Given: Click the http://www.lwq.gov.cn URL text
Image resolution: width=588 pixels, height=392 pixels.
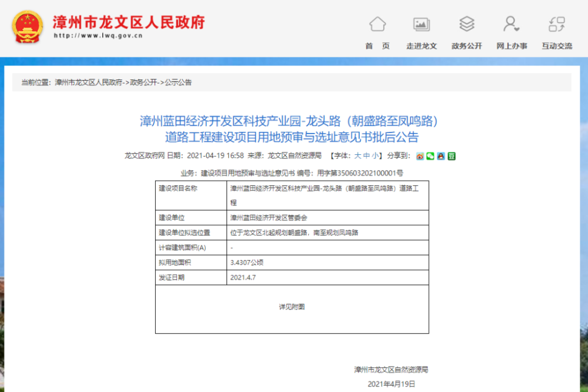Looking at the screenshot, I should point(98,36).
